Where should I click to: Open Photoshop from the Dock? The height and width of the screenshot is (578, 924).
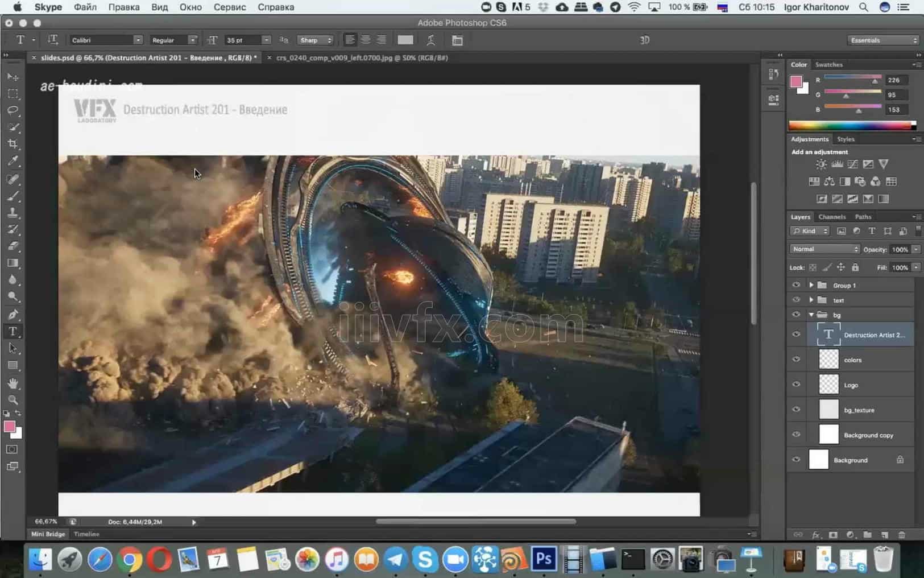[x=543, y=560]
